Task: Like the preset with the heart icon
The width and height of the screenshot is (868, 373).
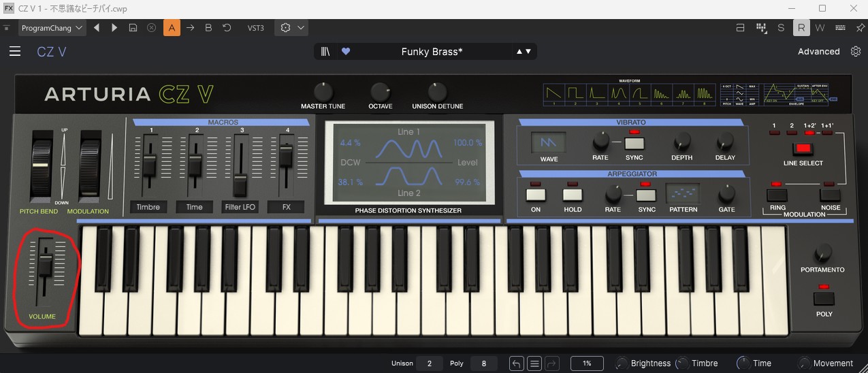Action: (346, 51)
